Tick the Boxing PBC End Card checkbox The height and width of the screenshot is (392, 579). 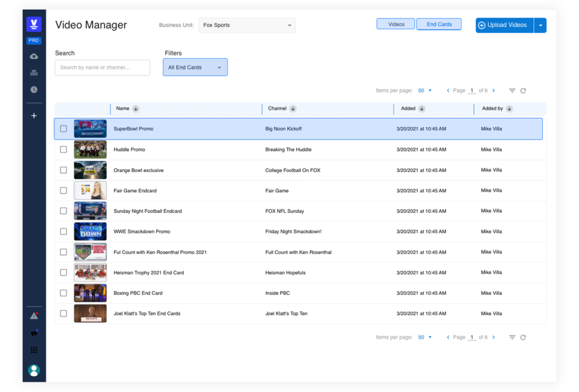click(x=63, y=293)
